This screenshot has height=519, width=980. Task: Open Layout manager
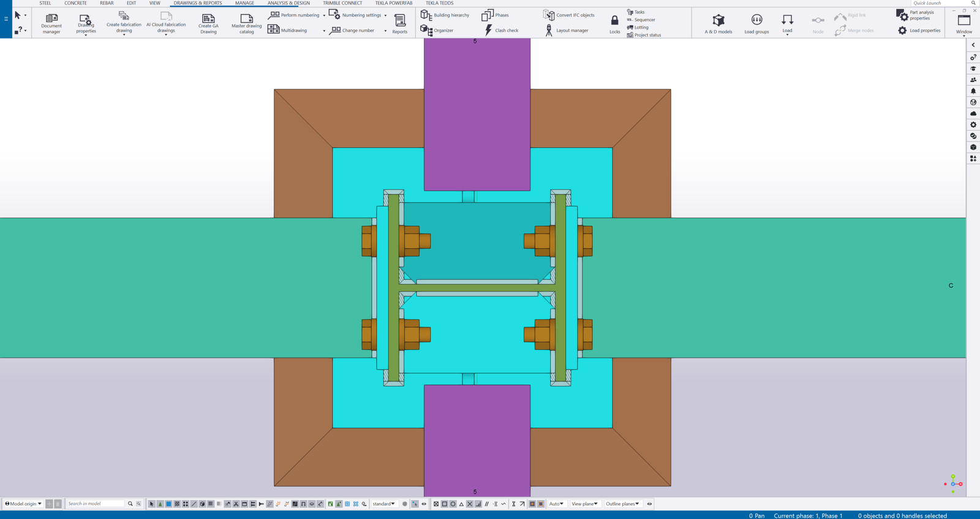566,30
